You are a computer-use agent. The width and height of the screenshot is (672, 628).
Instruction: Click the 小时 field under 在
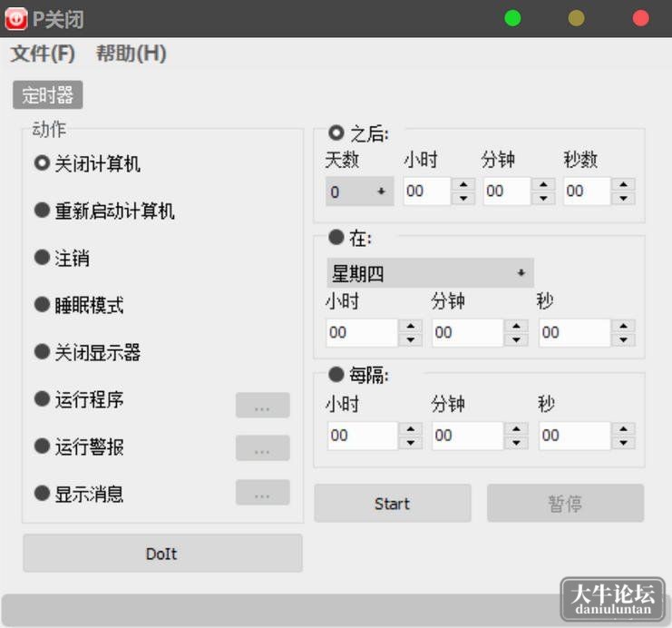tap(362, 332)
